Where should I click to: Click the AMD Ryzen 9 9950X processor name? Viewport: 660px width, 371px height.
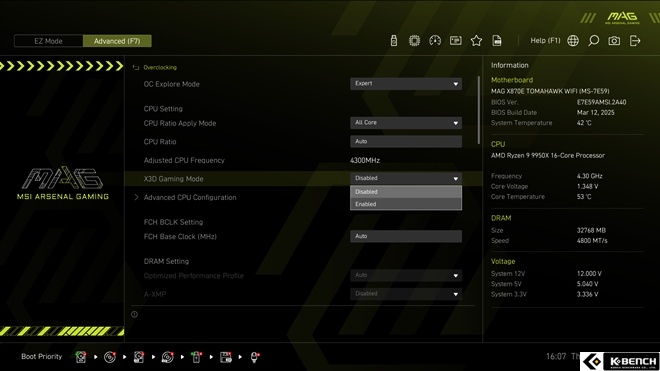point(548,155)
